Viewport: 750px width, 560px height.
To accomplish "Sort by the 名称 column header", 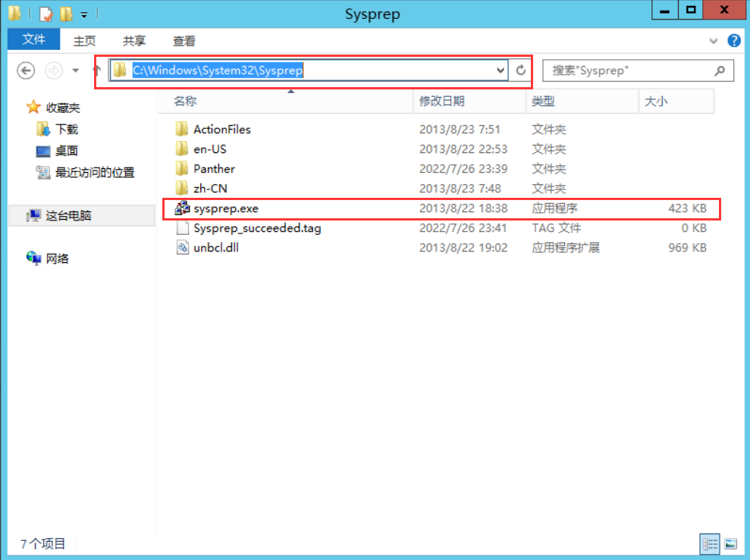I will 185,101.
